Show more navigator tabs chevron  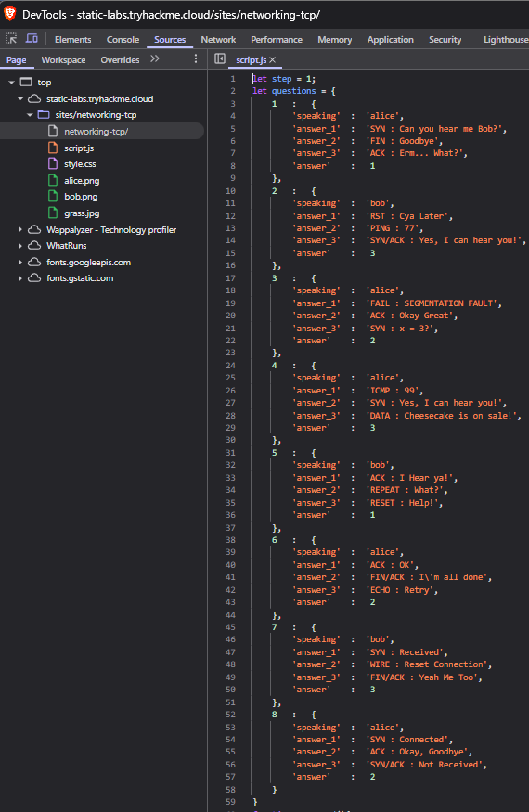pos(155,59)
